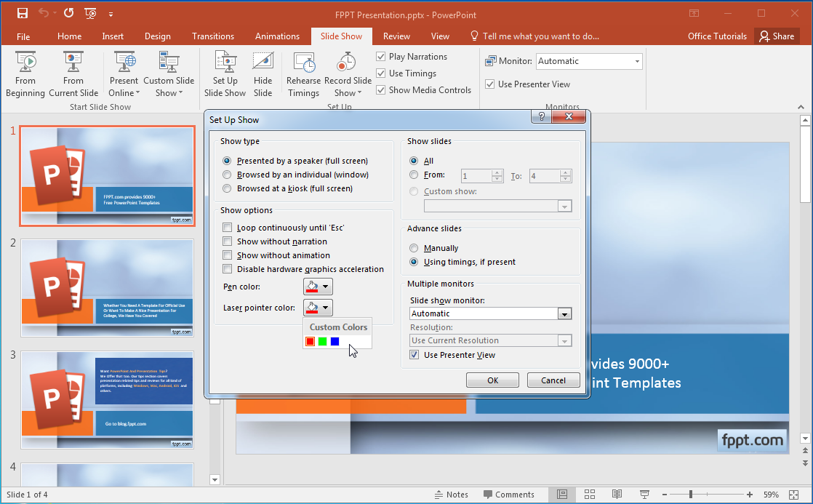Expand the Slide show monitor dropdown

point(564,313)
